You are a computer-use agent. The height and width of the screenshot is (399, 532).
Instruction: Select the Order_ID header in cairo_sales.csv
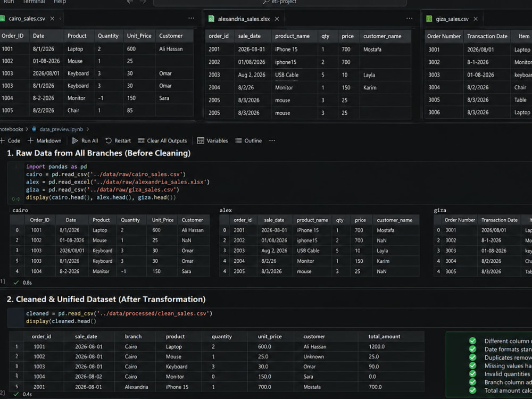pyautogui.click(x=13, y=36)
